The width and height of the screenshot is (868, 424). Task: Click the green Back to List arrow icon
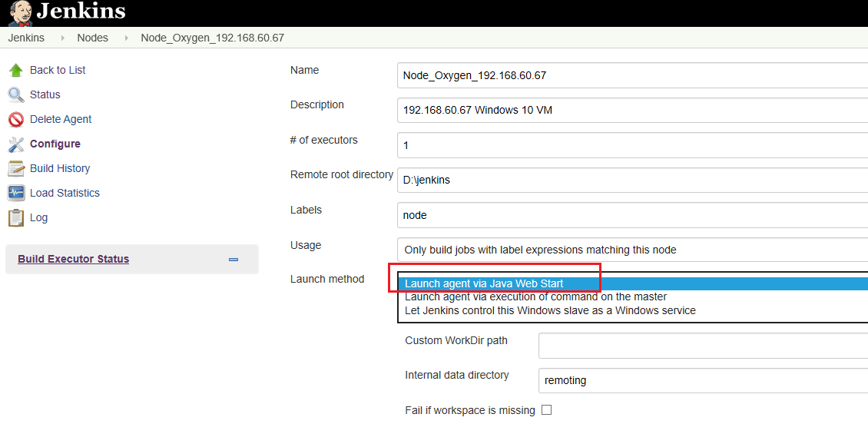point(16,71)
